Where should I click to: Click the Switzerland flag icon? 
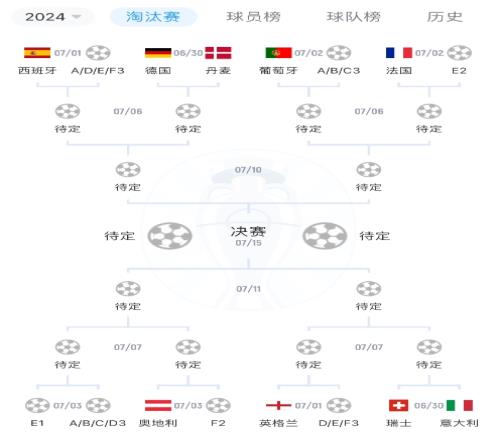(399, 405)
